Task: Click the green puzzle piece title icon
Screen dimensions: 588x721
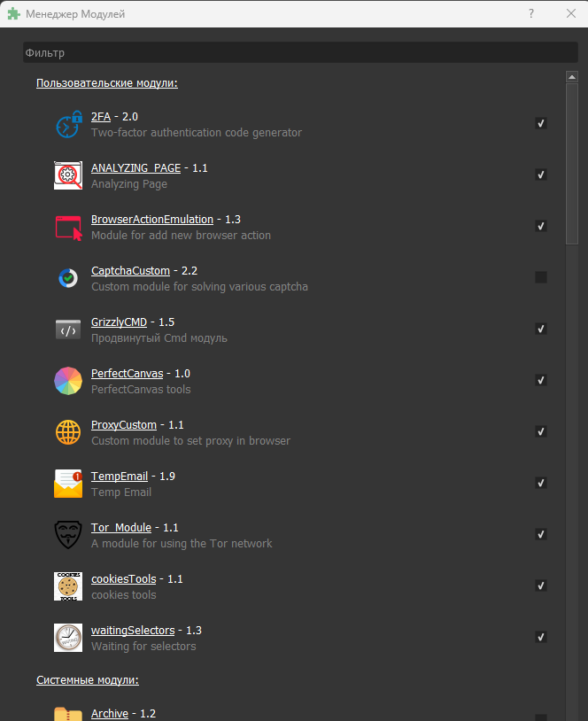Action: tap(14, 14)
